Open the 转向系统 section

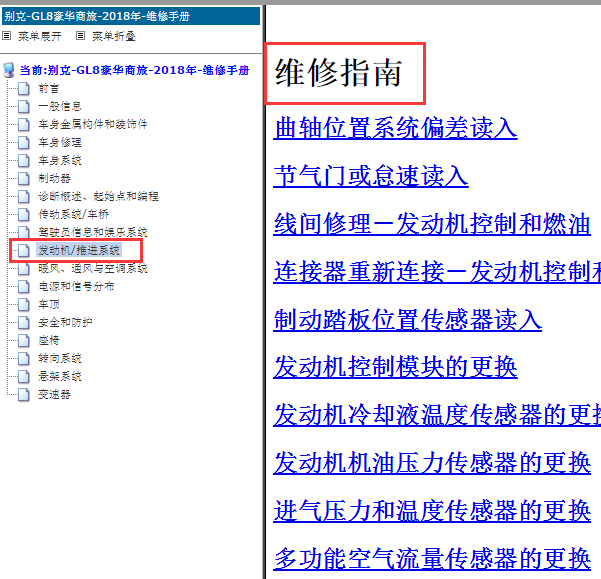point(60,359)
